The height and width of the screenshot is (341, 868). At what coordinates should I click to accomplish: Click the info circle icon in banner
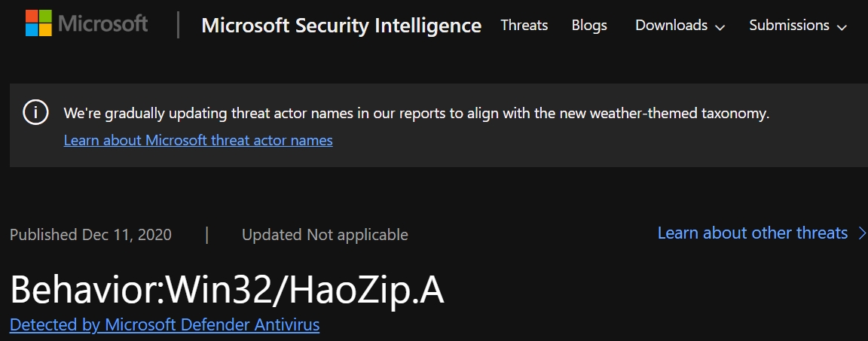coord(35,114)
